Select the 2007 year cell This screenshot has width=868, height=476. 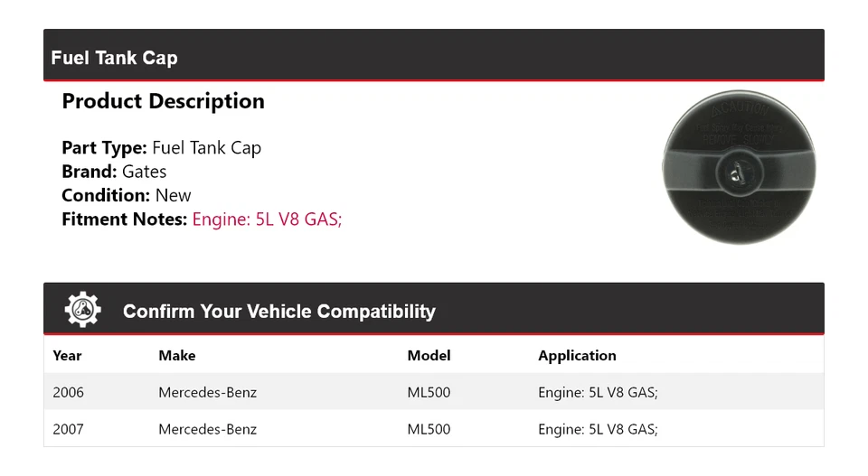[68, 429]
